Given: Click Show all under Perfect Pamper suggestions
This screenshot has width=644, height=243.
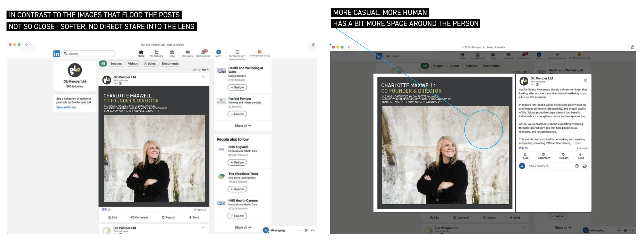Looking at the screenshot, I should coord(243,126).
